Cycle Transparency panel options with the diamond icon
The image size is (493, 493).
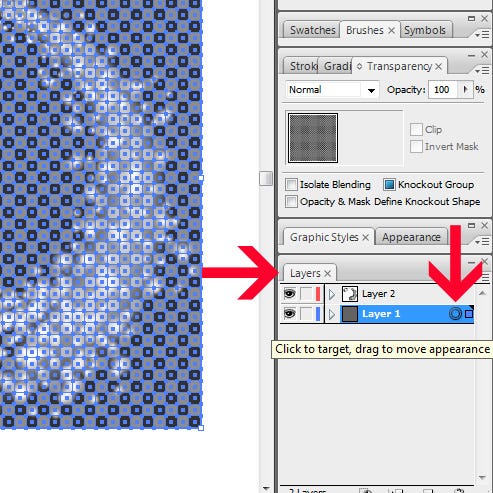pyautogui.click(x=359, y=66)
